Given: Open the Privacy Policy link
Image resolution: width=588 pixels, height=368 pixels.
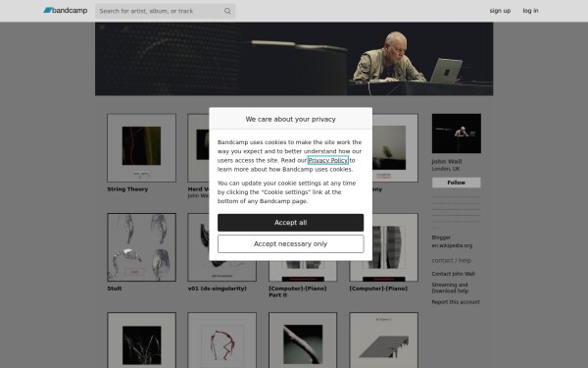Looking at the screenshot, I should point(327,160).
